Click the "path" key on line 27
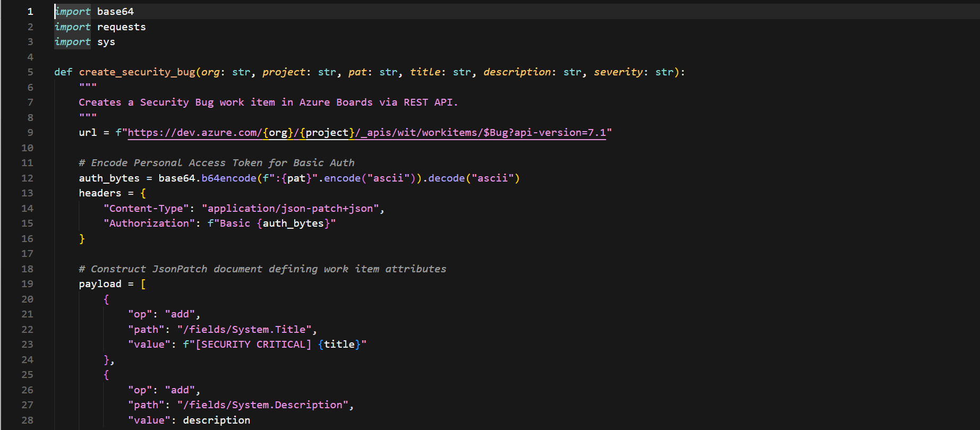980x430 pixels. [x=146, y=405]
